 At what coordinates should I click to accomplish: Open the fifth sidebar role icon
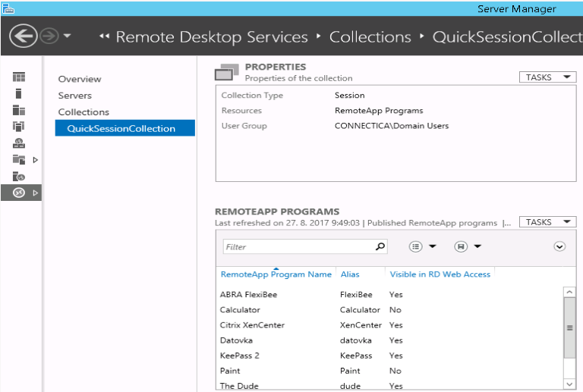(18, 143)
